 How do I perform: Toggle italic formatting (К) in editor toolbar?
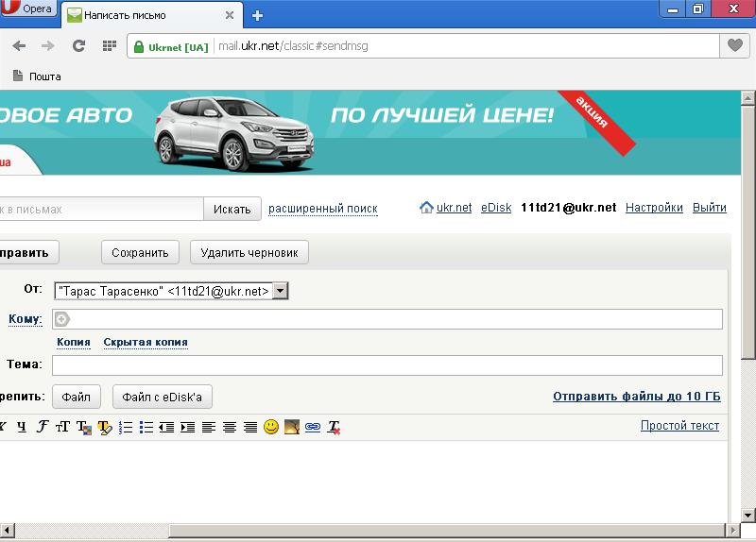[3, 427]
